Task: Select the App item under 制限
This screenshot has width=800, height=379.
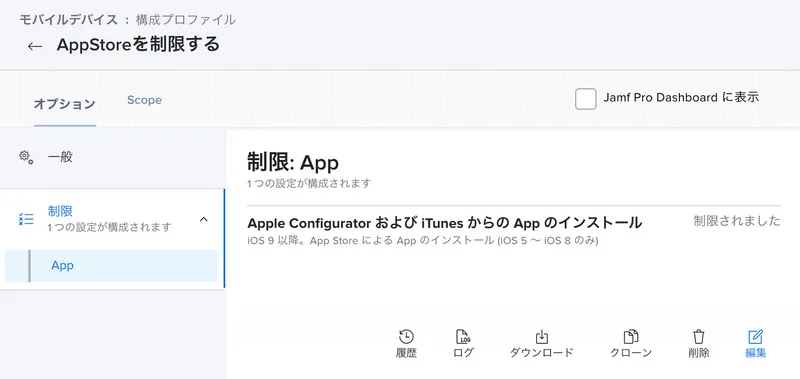Action: [x=111, y=266]
